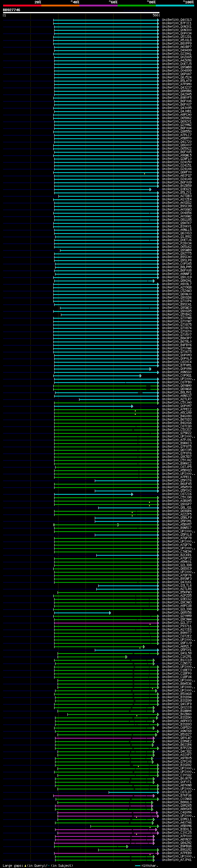The width and height of the screenshot is (197, 868).
Task: Select hit UniRef100_O49499
Action: pos(177,50)
